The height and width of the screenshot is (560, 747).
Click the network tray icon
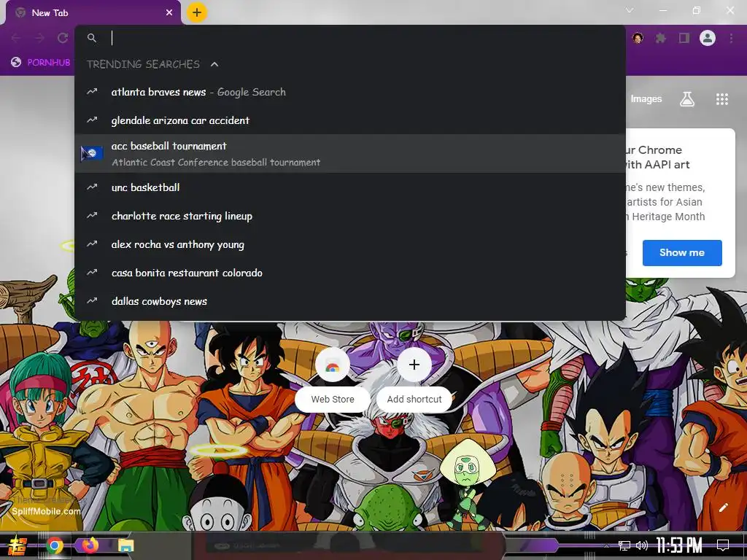624,545
